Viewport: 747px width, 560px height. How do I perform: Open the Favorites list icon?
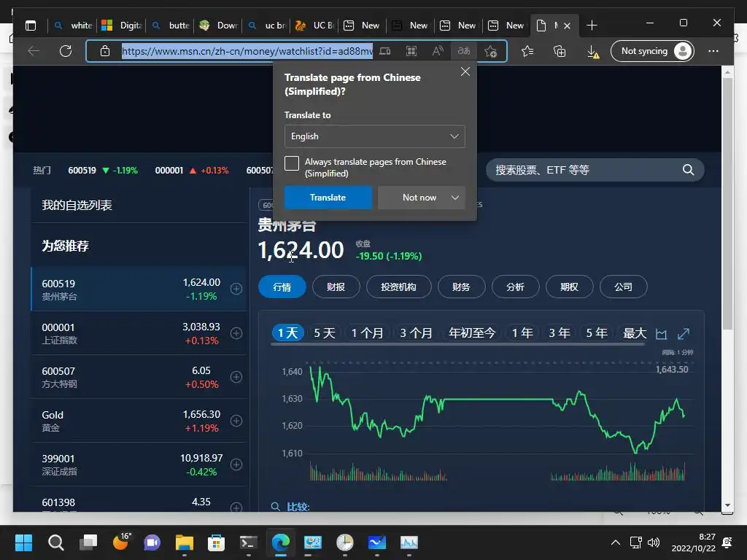tap(527, 51)
